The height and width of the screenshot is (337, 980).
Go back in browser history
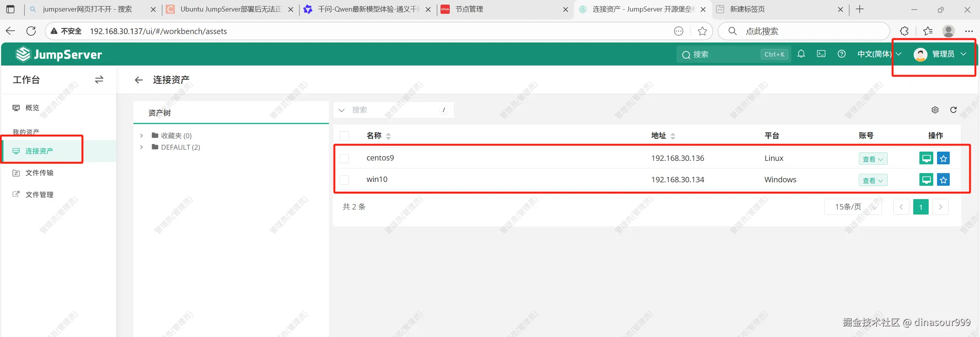click(x=10, y=31)
